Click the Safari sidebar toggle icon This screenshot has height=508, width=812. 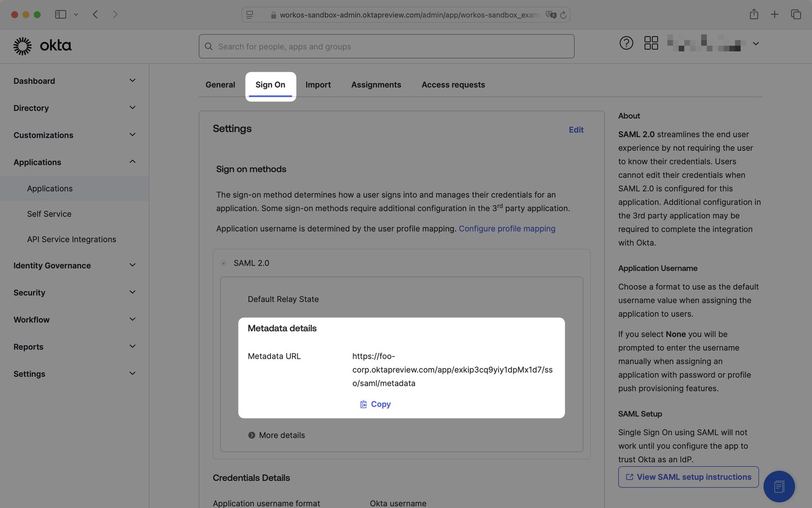pos(60,14)
